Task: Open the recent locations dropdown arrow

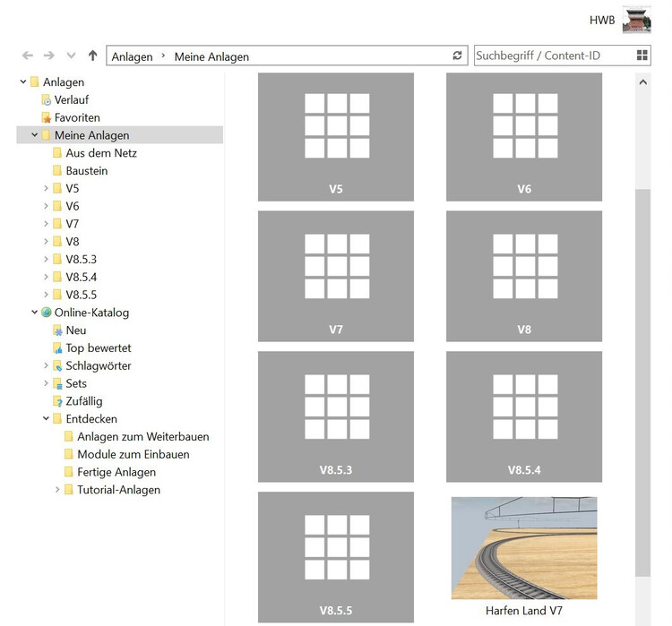Action: [x=71, y=56]
